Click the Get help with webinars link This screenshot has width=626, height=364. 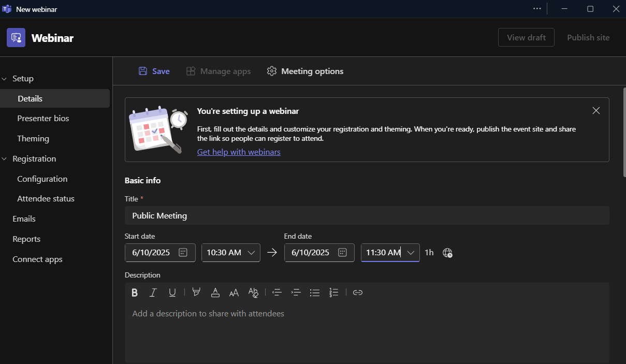[239, 152]
